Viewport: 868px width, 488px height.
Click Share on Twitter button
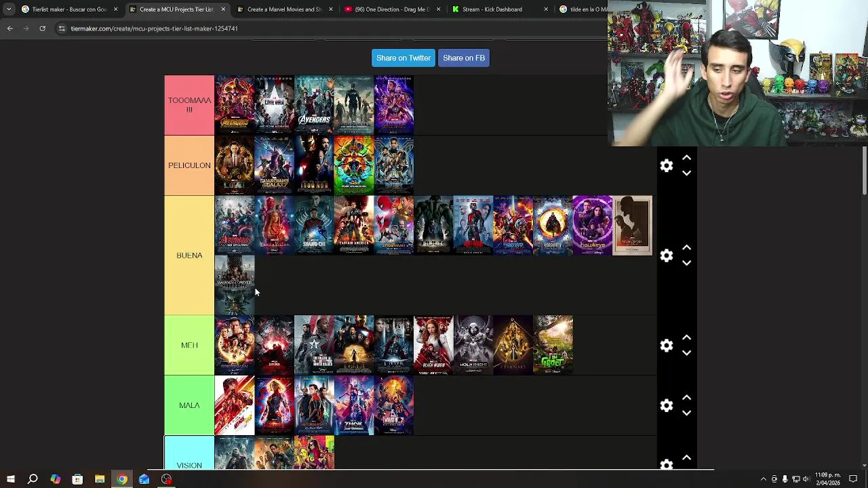[403, 58]
